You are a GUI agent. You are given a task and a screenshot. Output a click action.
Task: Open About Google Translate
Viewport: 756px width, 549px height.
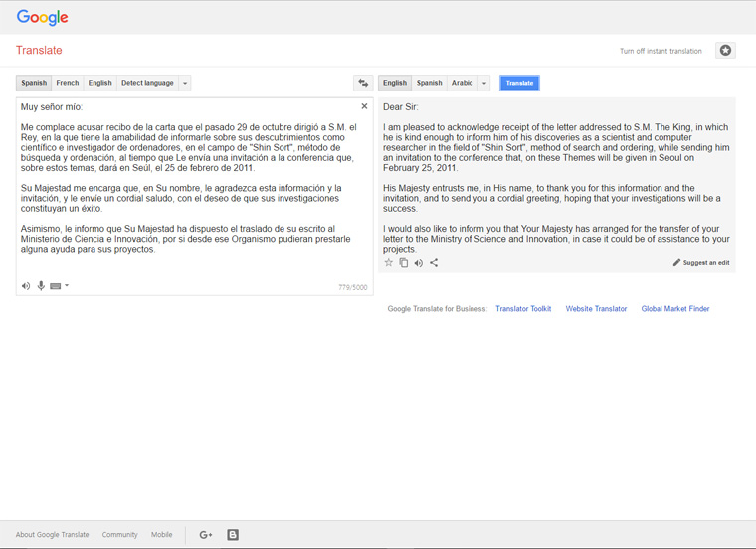pos(52,534)
